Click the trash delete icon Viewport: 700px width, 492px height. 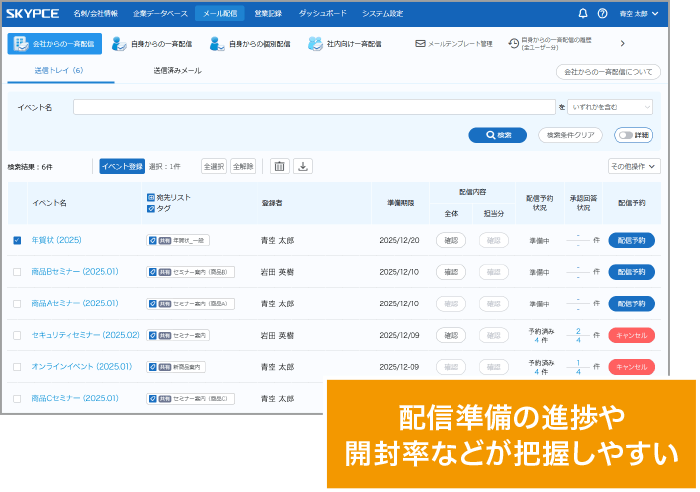[x=279, y=167]
